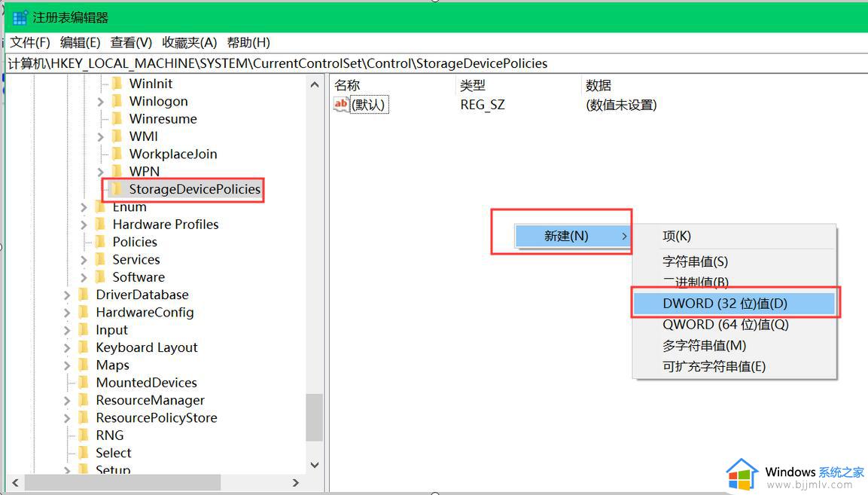
Task: Expand the Winlogon tree node
Action: (100, 102)
